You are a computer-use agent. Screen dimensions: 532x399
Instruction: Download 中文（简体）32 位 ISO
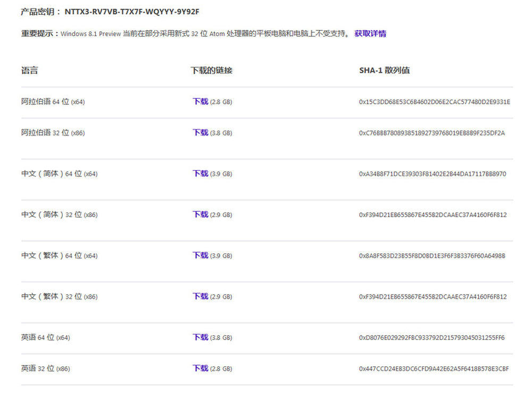tap(200, 215)
